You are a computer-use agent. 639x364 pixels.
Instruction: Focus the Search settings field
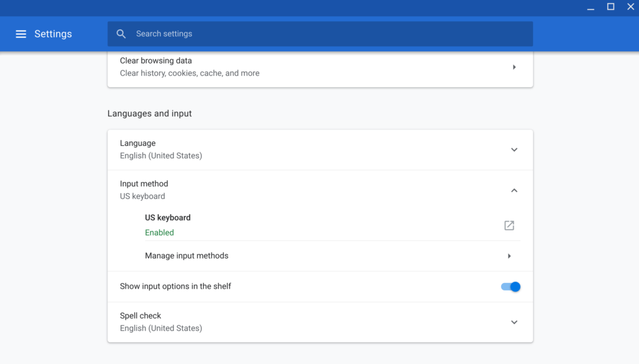point(320,34)
